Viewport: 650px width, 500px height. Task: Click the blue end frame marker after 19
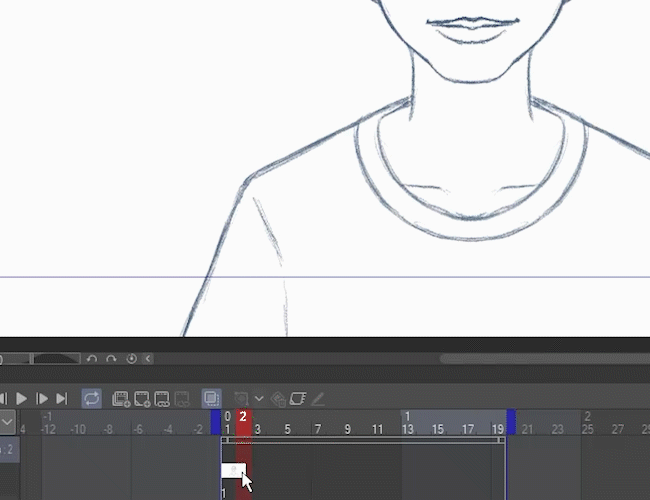click(511, 422)
